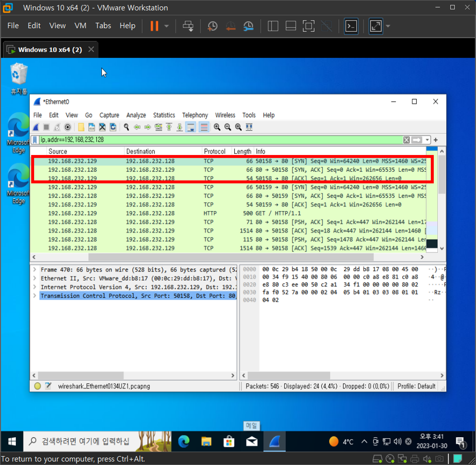Toggle auto scroll during live capture

click(x=191, y=127)
